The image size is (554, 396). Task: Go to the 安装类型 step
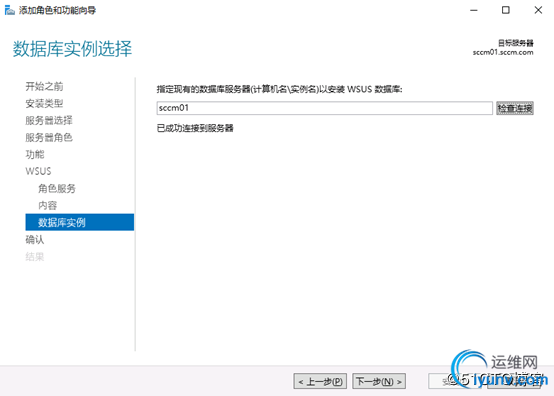click(x=44, y=104)
